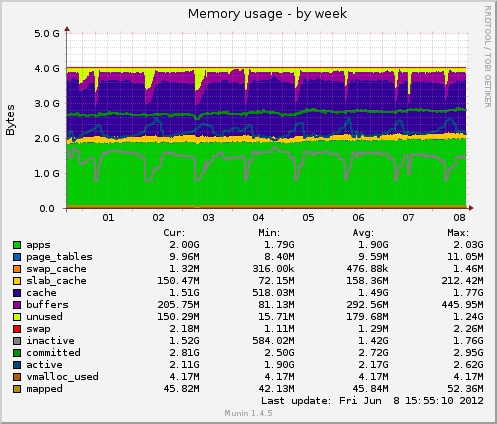
Task: Click slab_cache avg value 158.36M
Action: tap(367, 281)
